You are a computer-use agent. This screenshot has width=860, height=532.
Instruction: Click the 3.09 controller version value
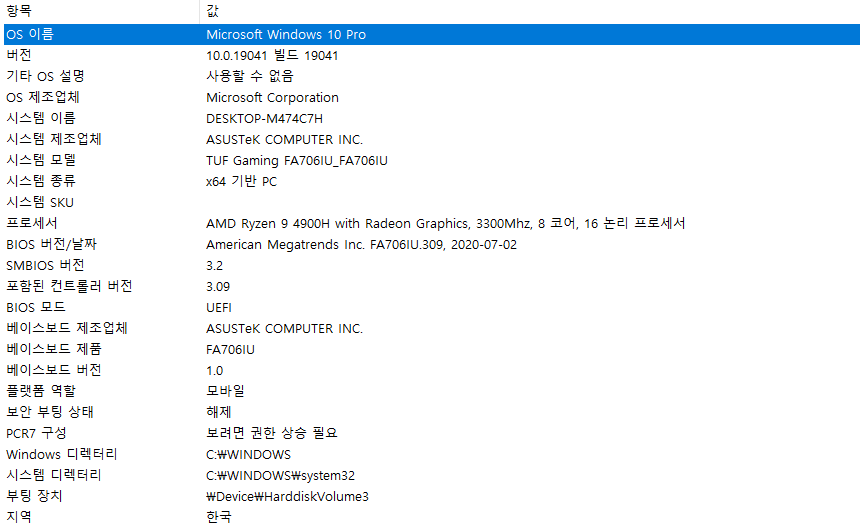218,286
